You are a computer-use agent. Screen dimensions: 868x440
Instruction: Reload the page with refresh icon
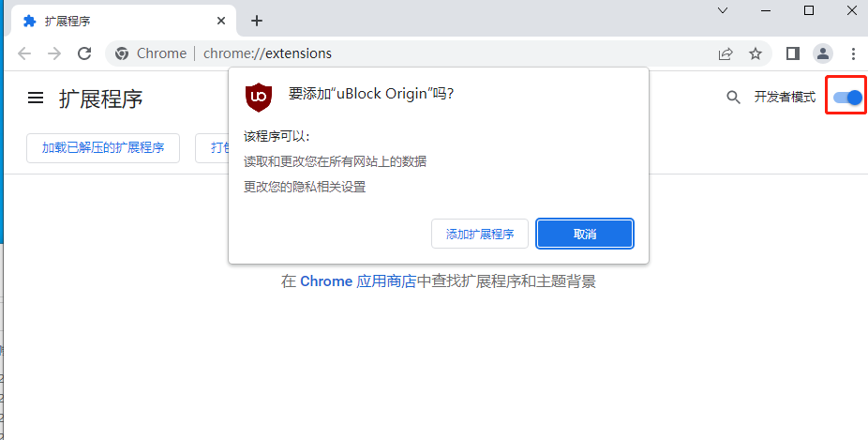[x=84, y=53]
